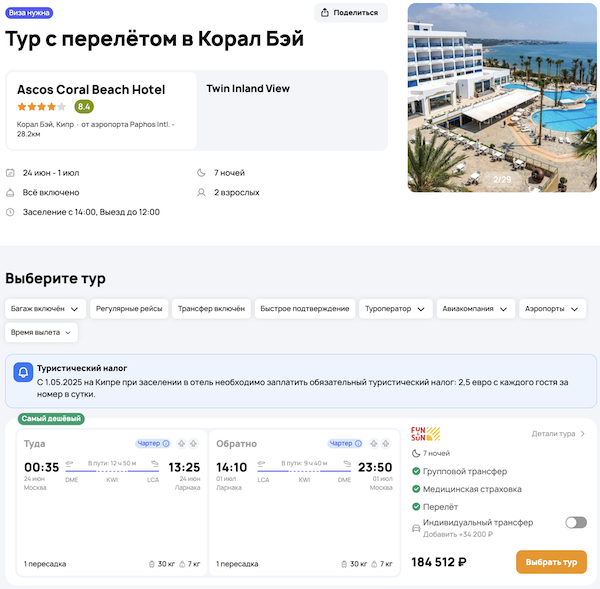Expand the Туроператор dropdown
The width and height of the screenshot is (600, 589).
397,309
